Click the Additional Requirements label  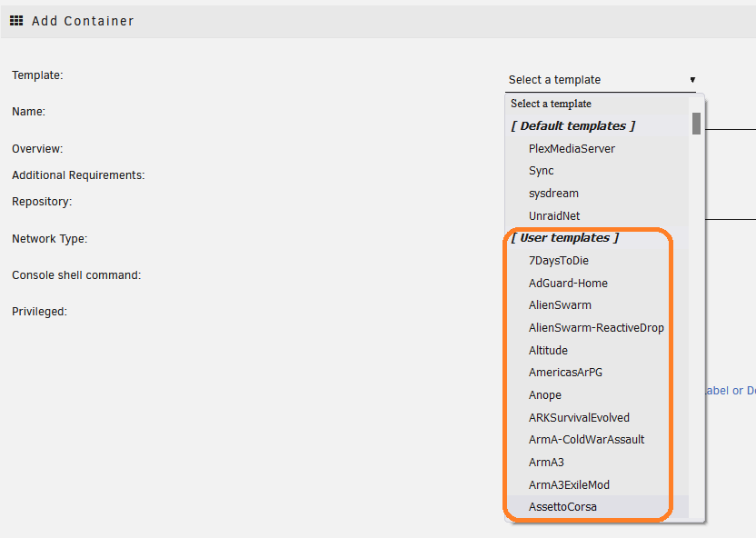pyautogui.click(x=78, y=175)
